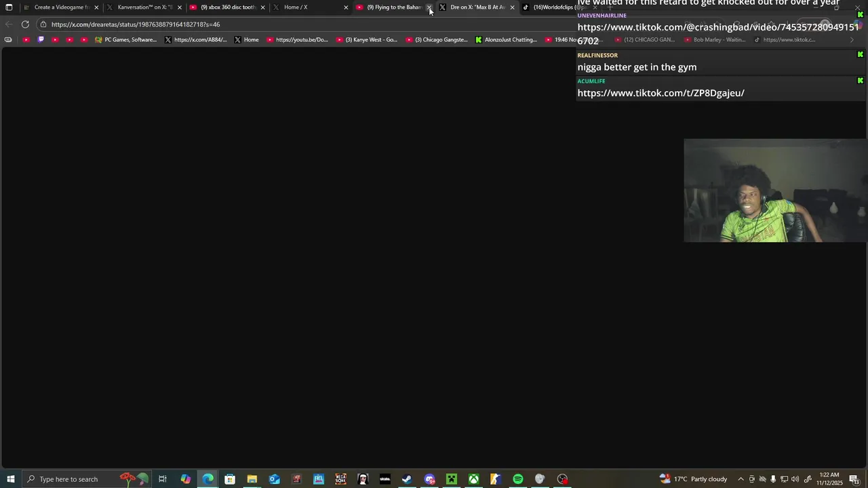Open the notification center icon

[x=854, y=479]
